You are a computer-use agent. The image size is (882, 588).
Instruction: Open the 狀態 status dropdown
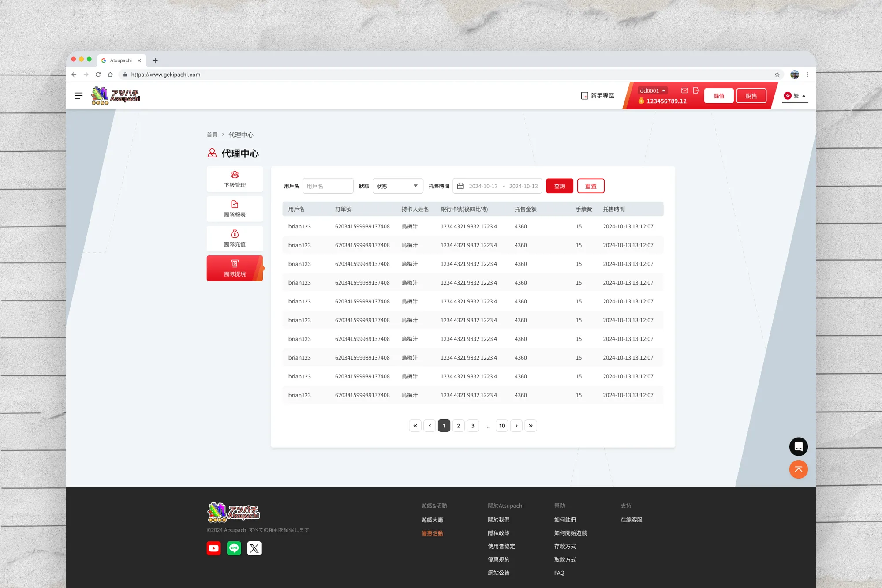pyautogui.click(x=398, y=186)
